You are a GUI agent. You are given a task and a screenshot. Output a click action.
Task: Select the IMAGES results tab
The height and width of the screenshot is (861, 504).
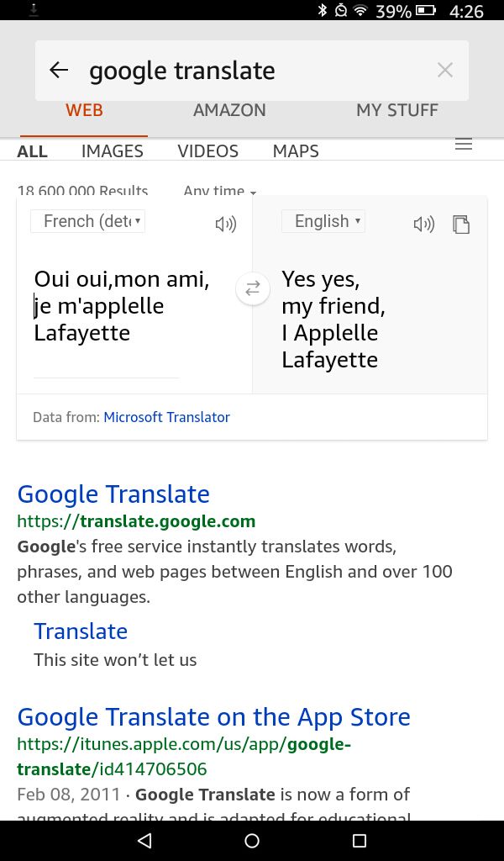pos(113,151)
